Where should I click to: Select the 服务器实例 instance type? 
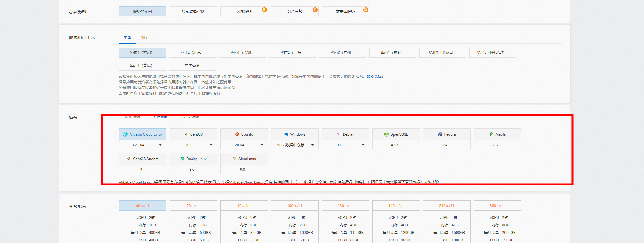[143, 11]
